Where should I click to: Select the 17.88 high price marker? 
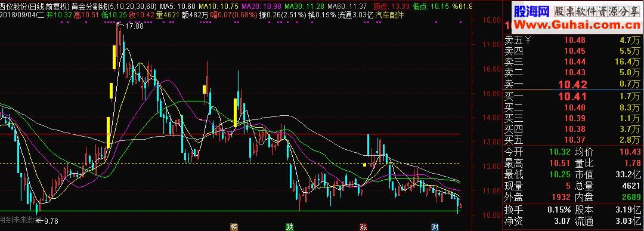pos(134,26)
